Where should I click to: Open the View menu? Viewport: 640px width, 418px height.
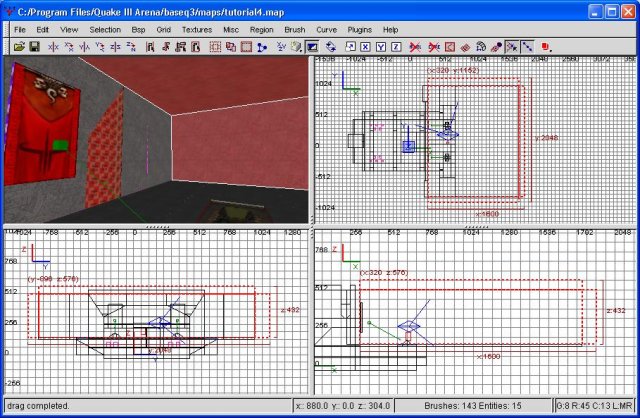coord(69,30)
